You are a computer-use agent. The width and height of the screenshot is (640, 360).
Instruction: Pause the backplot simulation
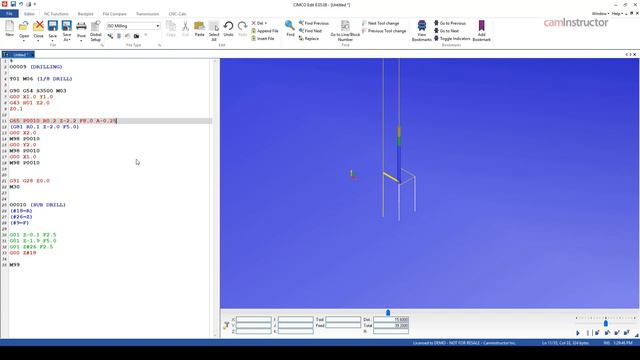point(588,333)
